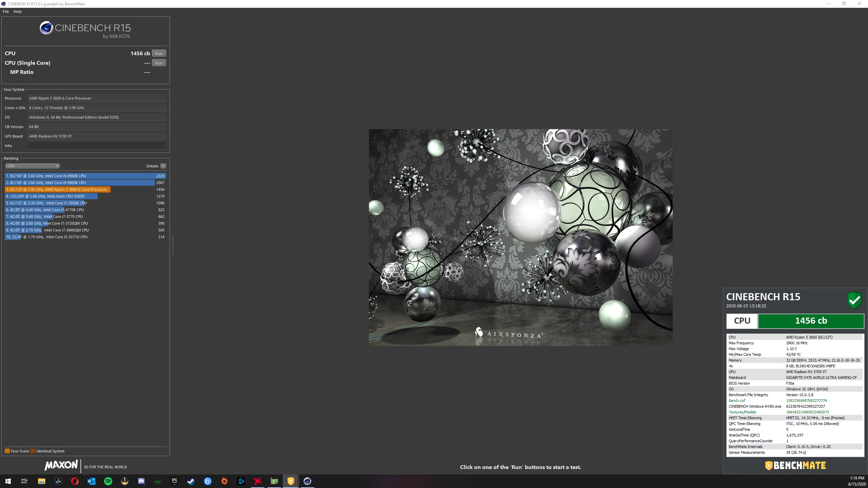868x488 pixels.
Task: Open the CPU ranking dropdown
Action: pyautogui.click(x=33, y=166)
